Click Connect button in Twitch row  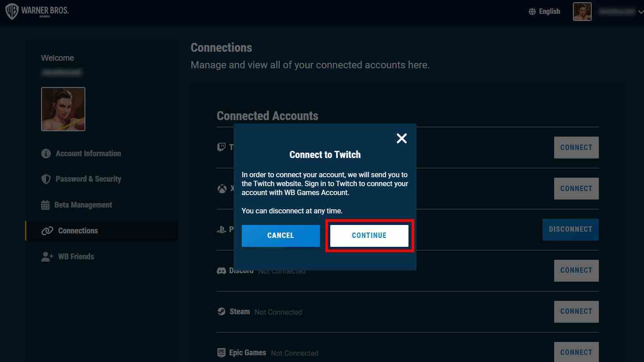tap(576, 147)
